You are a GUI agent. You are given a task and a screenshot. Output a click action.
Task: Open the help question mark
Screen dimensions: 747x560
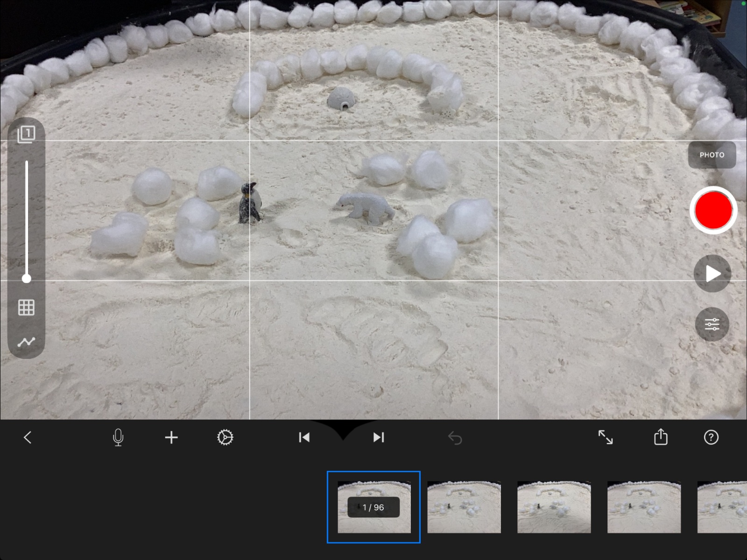point(711,437)
